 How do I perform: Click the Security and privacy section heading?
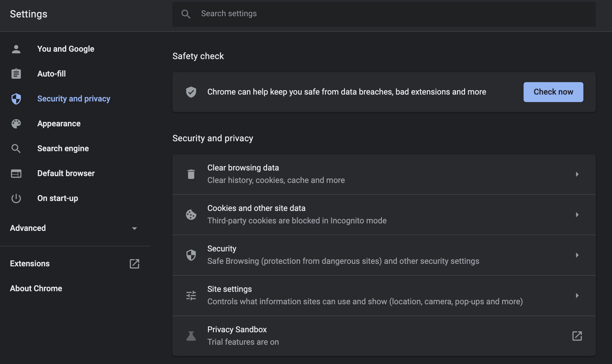(213, 138)
